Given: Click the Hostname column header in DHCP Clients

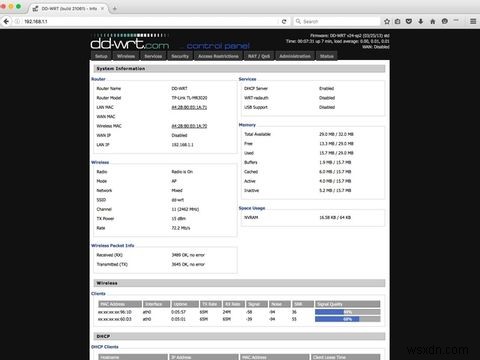Looking at the screenshot, I should click(x=133, y=357).
